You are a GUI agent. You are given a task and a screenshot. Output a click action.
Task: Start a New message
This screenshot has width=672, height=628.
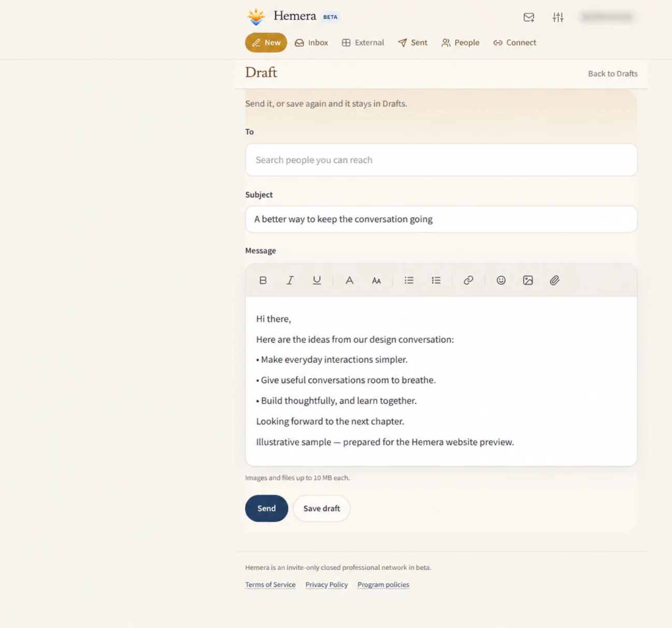[266, 42]
